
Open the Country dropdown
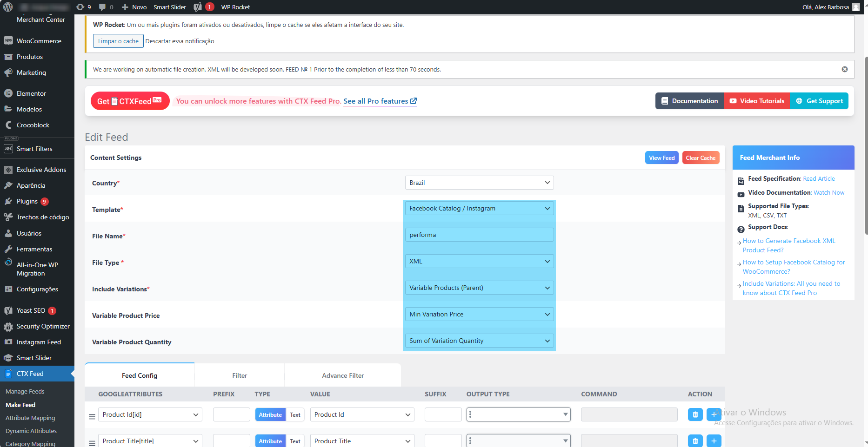(x=479, y=183)
